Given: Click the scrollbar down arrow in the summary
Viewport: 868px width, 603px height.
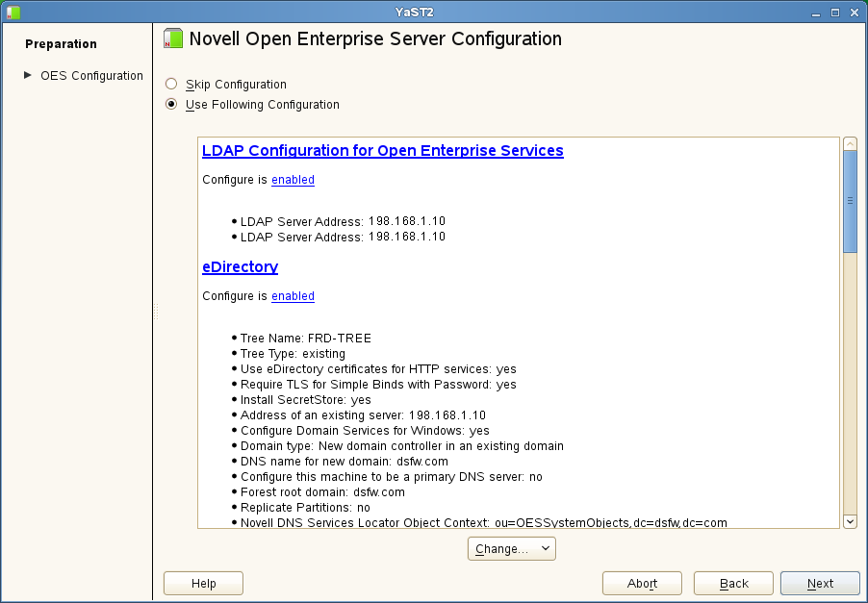Looking at the screenshot, I should 850,520.
